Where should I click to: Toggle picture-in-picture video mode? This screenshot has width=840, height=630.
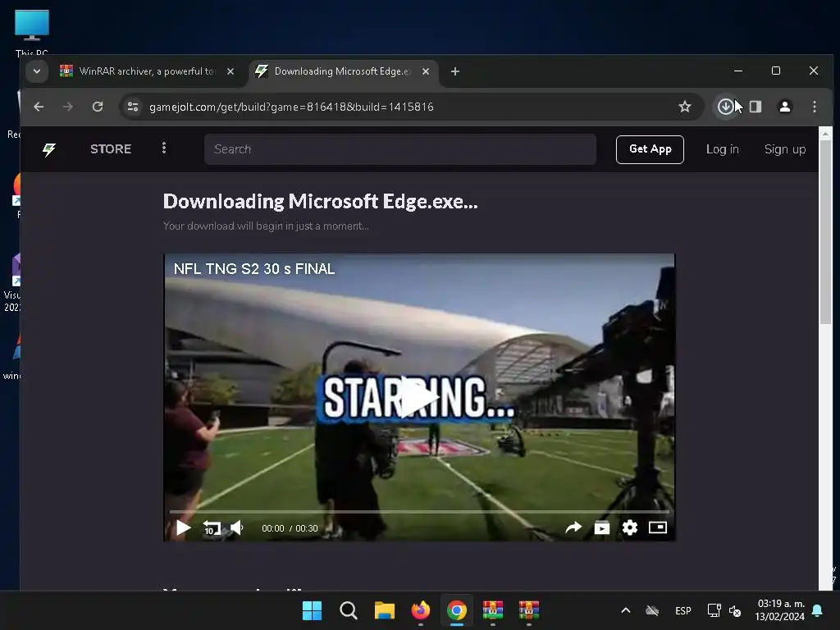[x=657, y=527]
